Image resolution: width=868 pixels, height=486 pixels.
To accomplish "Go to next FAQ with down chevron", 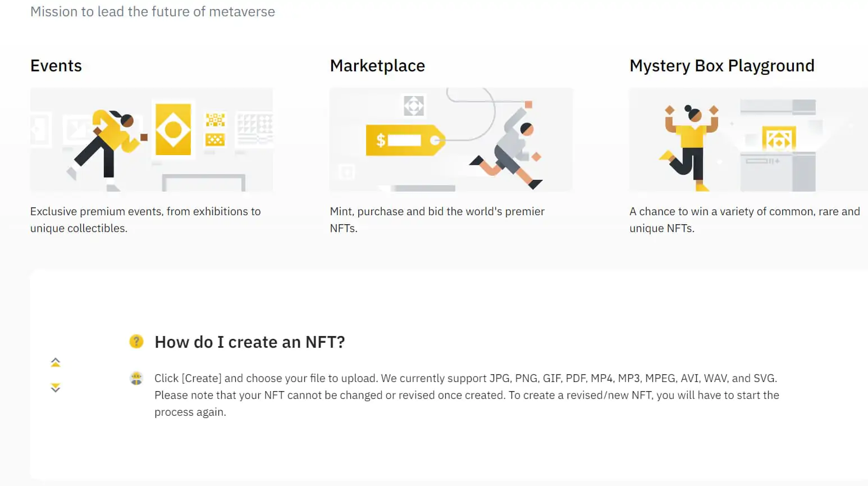I will click(56, 388).
